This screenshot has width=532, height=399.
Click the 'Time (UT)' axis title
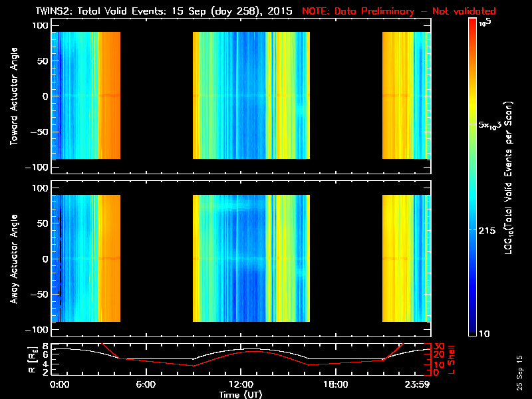pyautogui.click(x=241, y=394)
